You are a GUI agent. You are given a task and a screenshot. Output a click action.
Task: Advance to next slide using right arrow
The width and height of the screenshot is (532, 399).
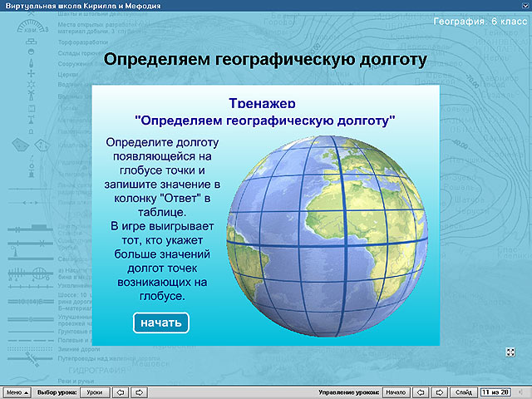pos(440,392)
